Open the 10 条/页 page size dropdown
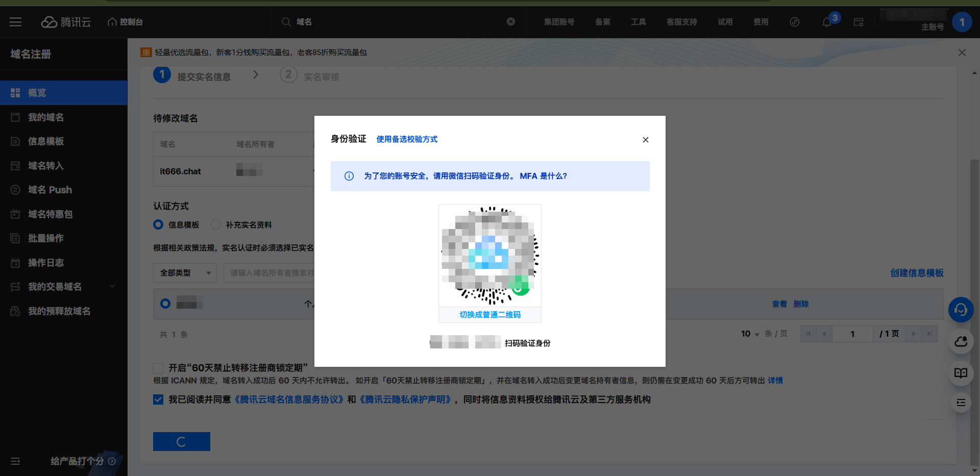Image resolution: width=980 pixels, height=476 pixels. [750, 334]
